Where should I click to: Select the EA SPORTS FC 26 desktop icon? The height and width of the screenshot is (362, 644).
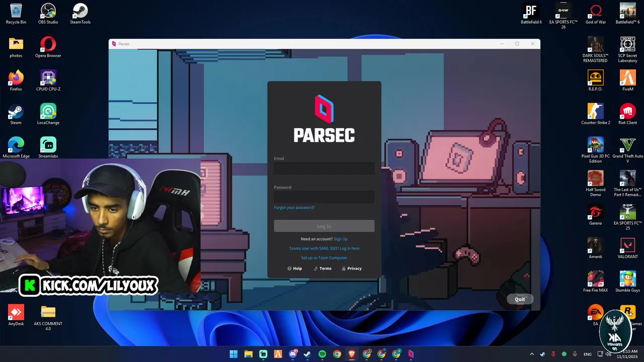563,16
